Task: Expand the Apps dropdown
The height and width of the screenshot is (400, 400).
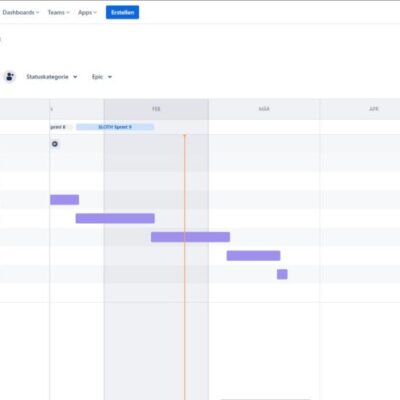Action: [87, 12]
